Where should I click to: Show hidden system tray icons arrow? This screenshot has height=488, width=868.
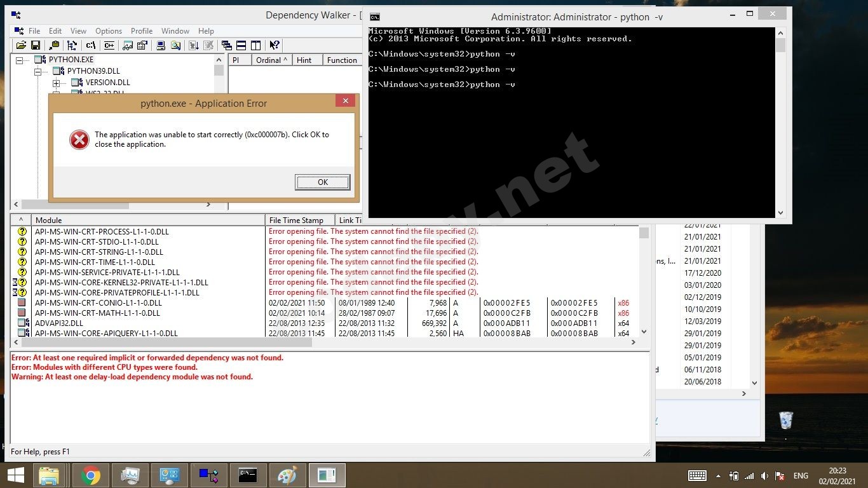tap(718, 476)
